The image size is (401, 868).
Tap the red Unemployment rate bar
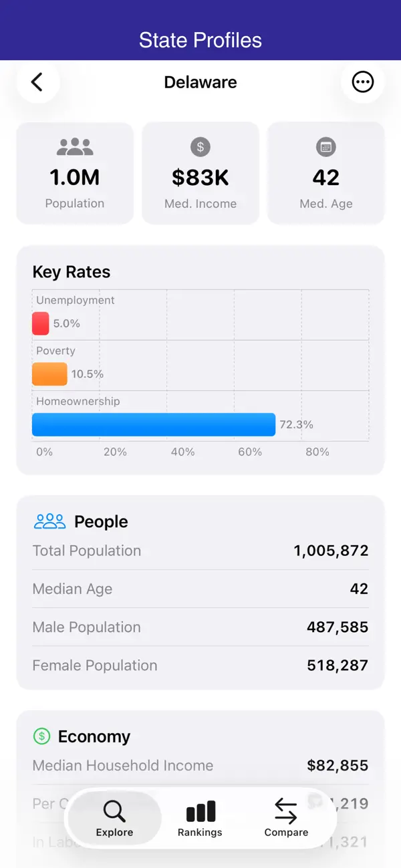[x=40, y=323]
